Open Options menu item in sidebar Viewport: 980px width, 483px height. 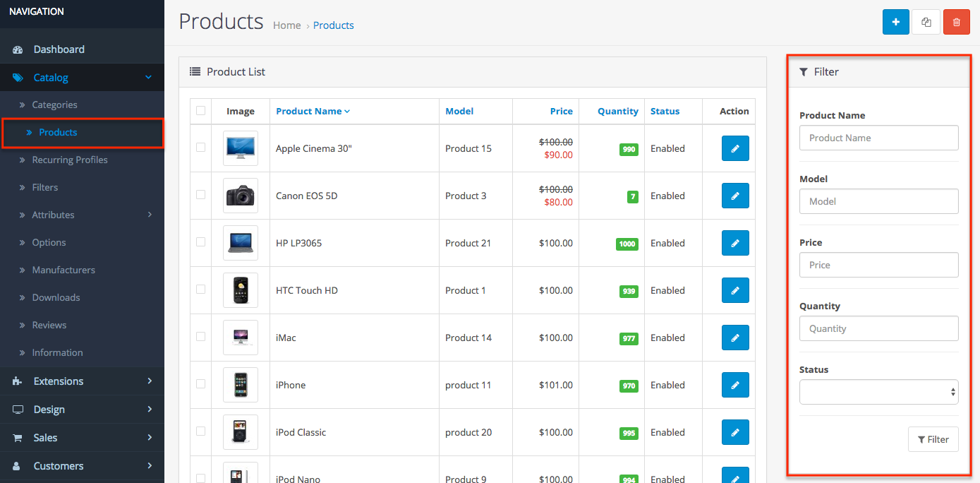49,242
